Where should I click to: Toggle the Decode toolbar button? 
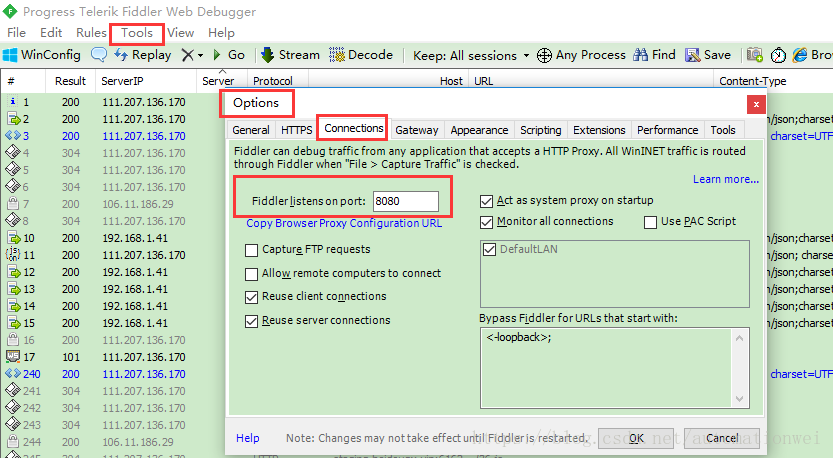tap(361, 55)
